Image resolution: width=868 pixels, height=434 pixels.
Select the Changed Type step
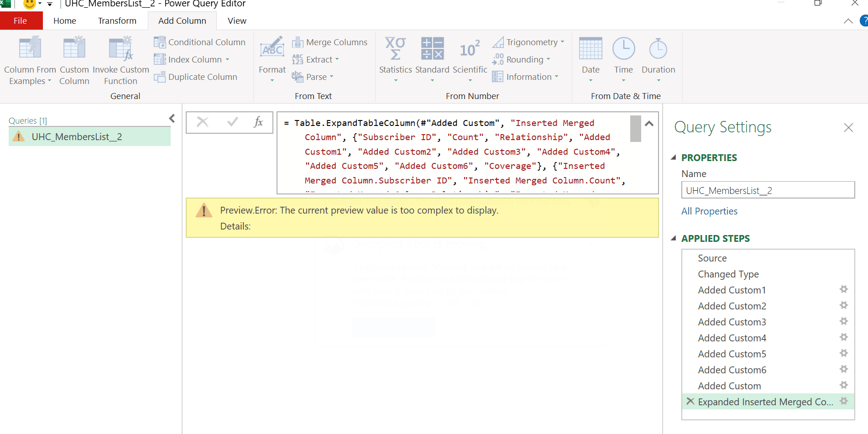point(728,274)
